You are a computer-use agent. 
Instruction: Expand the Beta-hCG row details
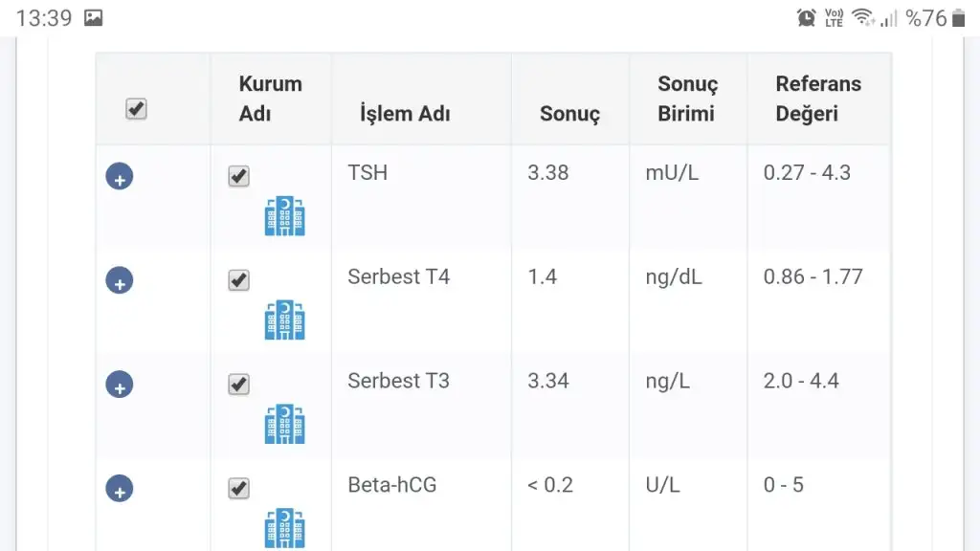click(120, 489)
